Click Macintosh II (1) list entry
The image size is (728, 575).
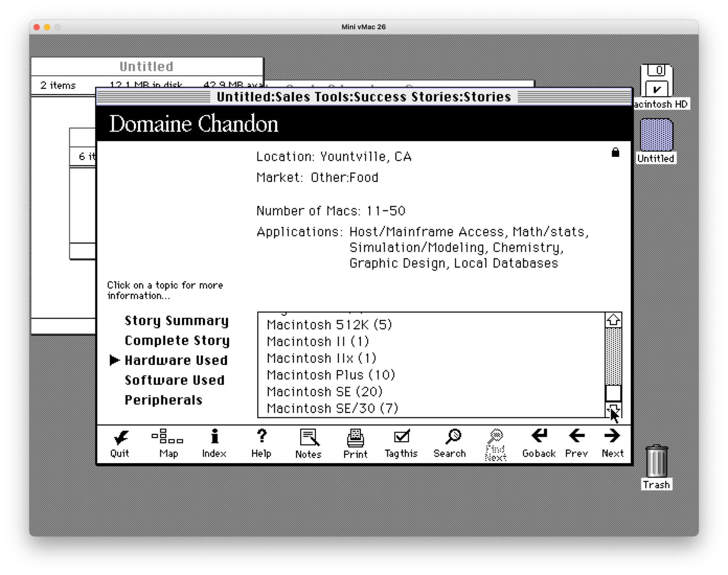click(318, 341)
